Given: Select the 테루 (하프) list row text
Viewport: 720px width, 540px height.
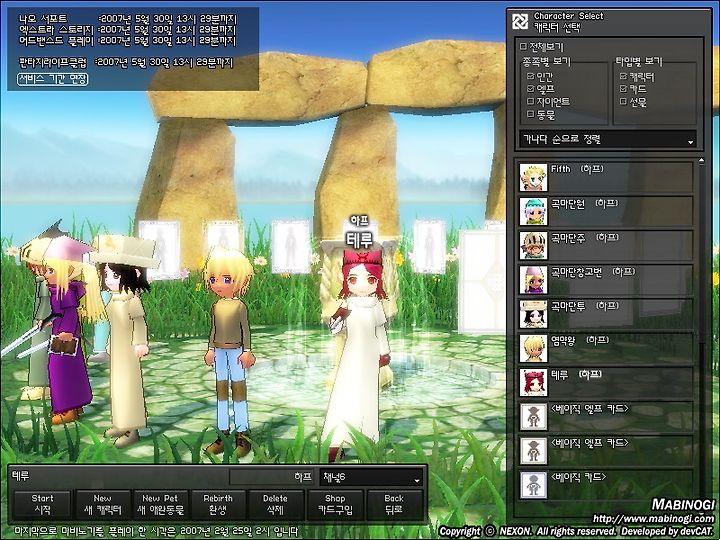Looking at the screenshot, I should [x=576, y=374].
